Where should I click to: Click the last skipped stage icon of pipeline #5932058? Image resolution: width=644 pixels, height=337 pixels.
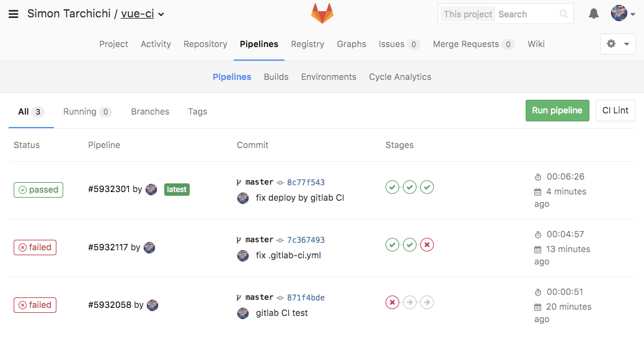coord(426,303)
